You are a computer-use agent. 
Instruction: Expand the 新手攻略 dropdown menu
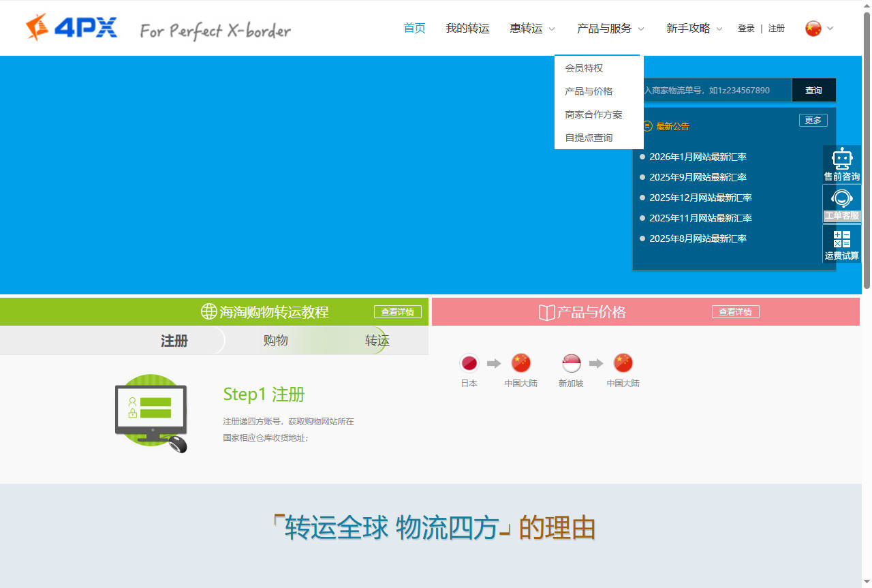(694, 28)
